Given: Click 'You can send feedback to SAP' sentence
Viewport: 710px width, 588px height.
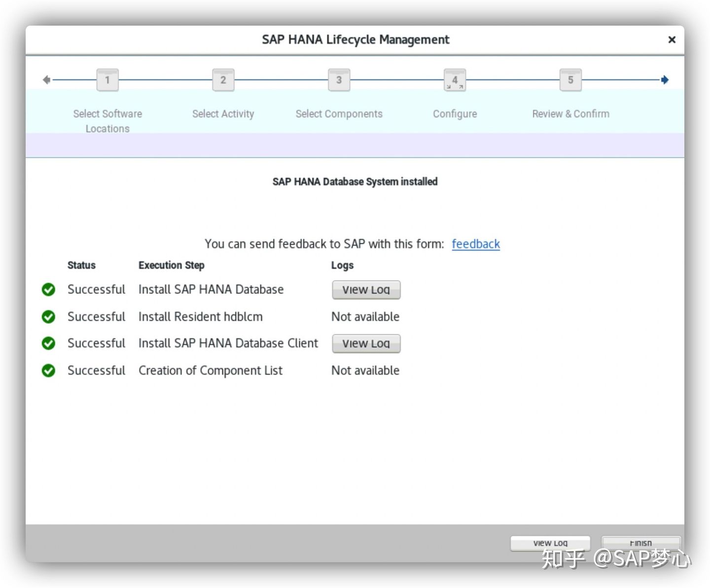Looking at the screenshot, I should [324, 244].
